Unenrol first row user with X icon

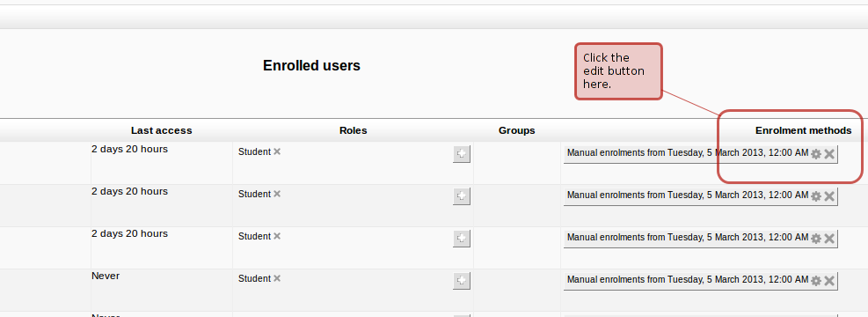click(829, 154)
